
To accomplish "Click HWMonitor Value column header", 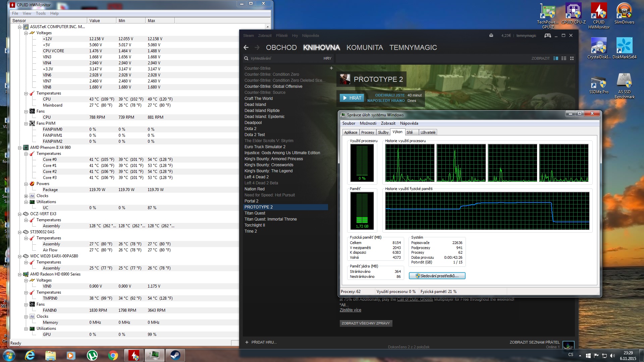I will coord(102,21).
